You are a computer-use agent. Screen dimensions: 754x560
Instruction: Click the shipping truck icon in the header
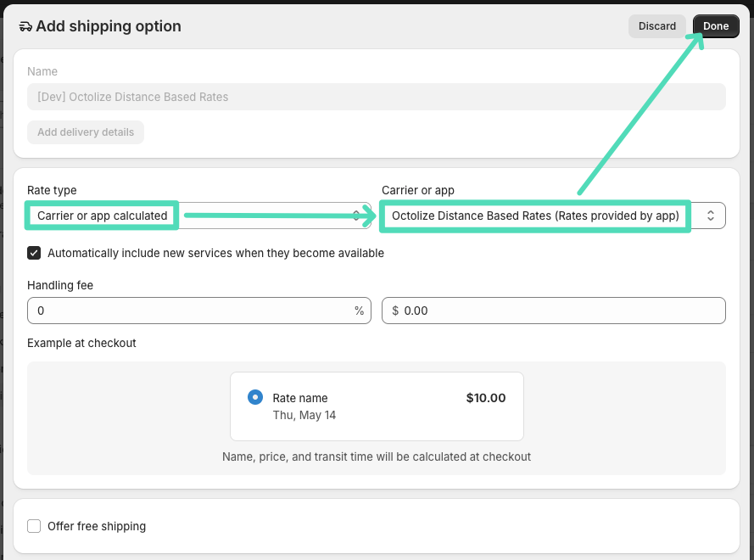[25, 26]
